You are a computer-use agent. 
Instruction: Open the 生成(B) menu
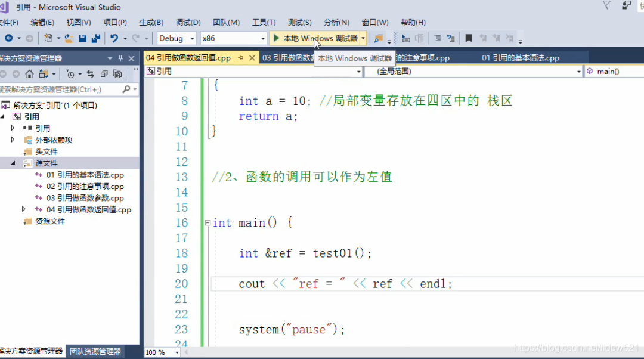[151, 22]
